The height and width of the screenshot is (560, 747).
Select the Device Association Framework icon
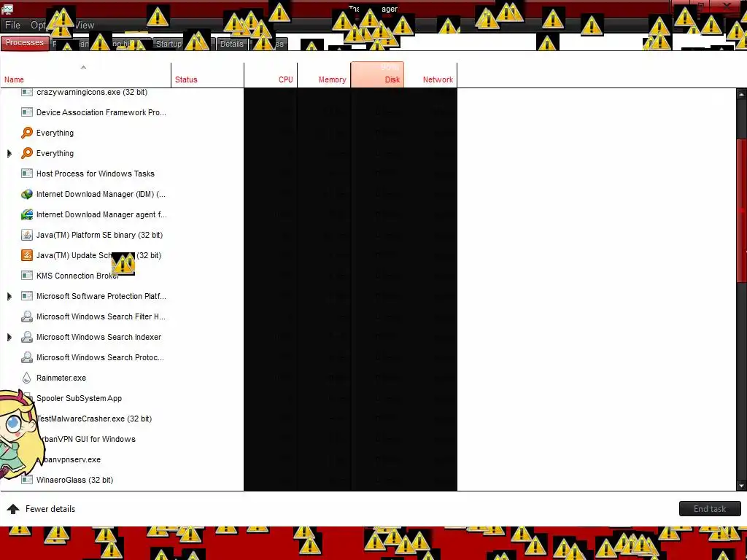pyautogui.click(x=27, y=112)
